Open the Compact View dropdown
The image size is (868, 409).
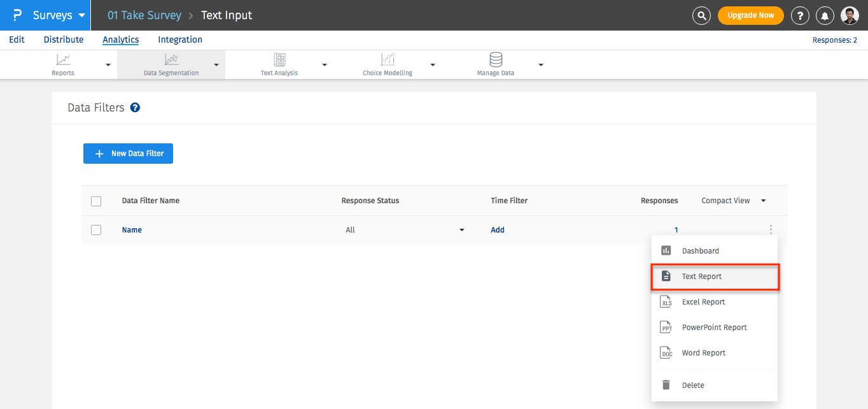[733, 201]
